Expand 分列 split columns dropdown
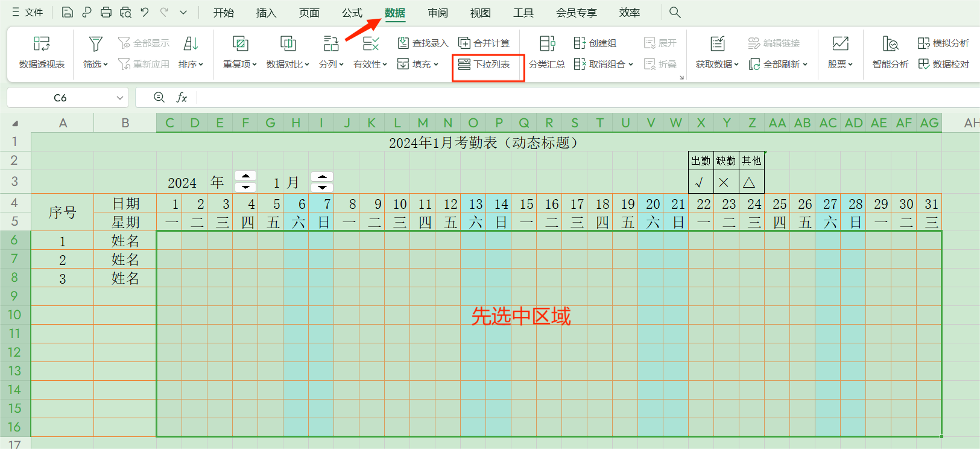Viewport: 980px width, 449px height. (x=341, y=65)
